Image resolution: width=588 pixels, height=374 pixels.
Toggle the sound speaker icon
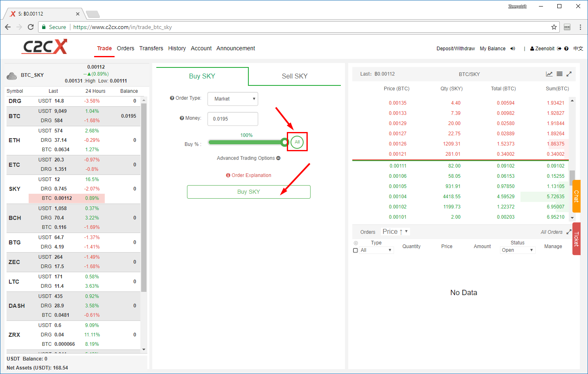(x=513, y=49)
